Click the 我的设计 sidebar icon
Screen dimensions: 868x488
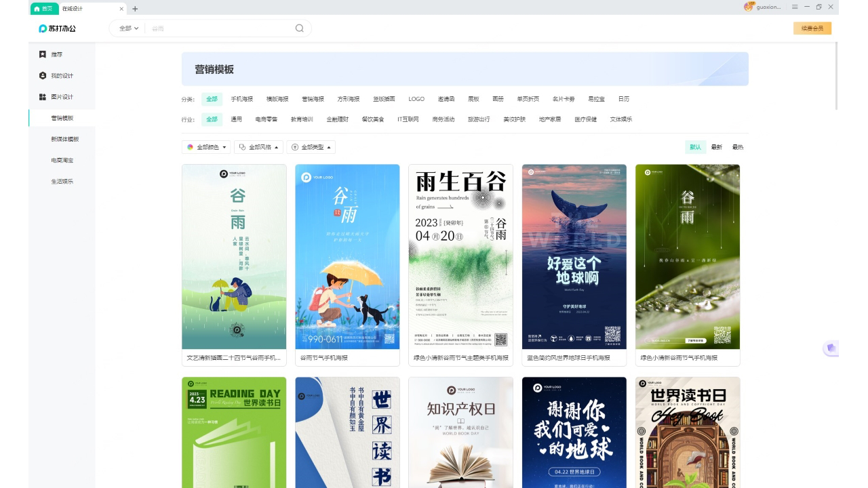43,75
